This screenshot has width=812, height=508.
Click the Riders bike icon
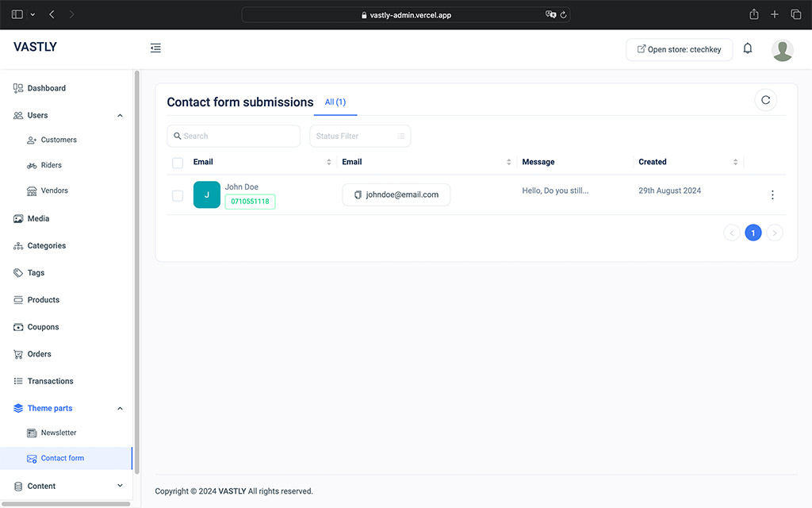pyautogui.click(x=32, y=165)
